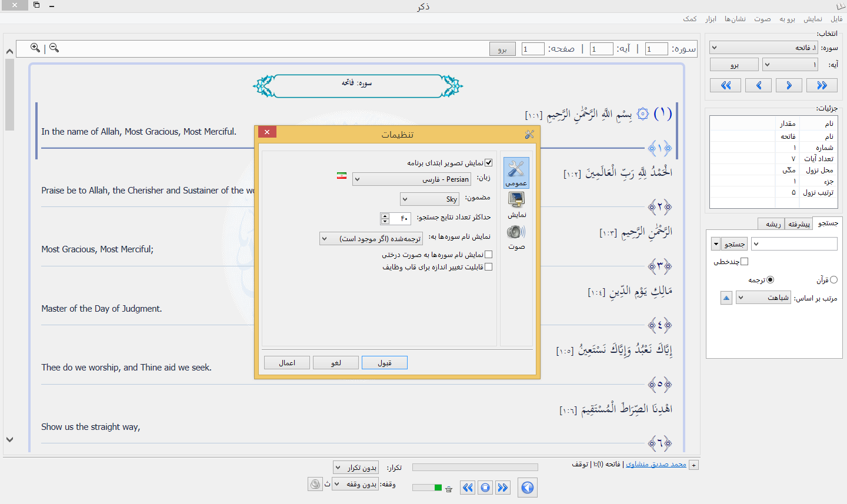Skip backward in the recitation player
847x504 pixels.
click(468, 488)
